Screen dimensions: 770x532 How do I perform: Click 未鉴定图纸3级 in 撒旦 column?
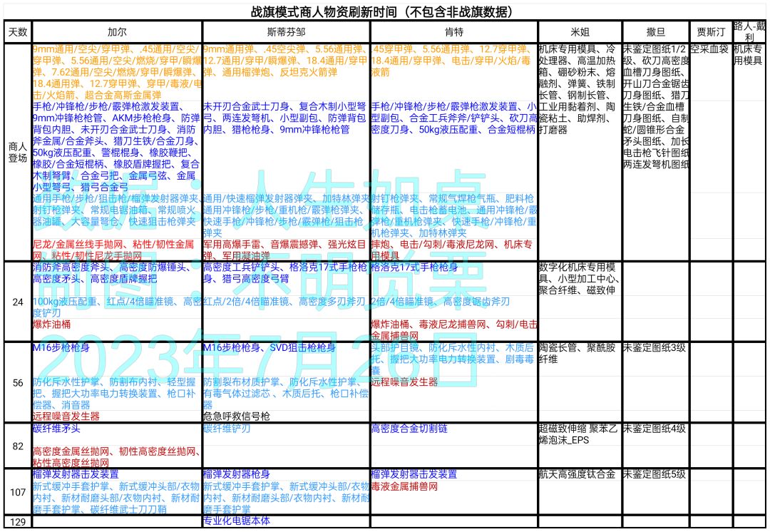[x=654, y=347]
